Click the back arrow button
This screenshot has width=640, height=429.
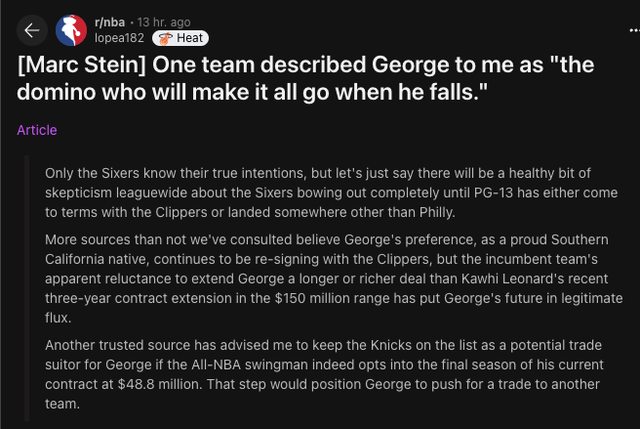click(x=31, y=30)
